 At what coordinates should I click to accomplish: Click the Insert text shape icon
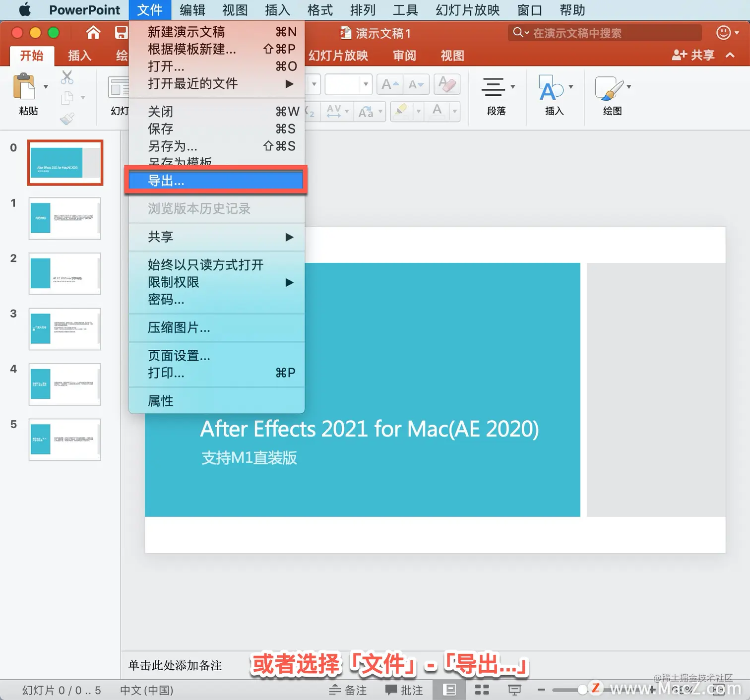pyautogui.click(x=551, y=87)
